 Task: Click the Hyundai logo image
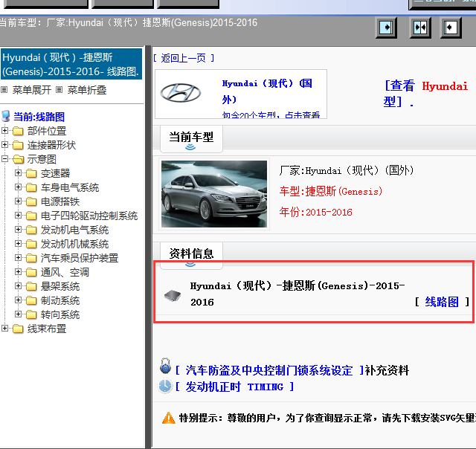(180, 92)
